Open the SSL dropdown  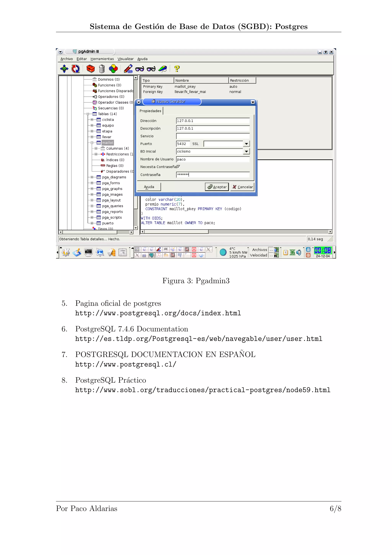(246, 144)
